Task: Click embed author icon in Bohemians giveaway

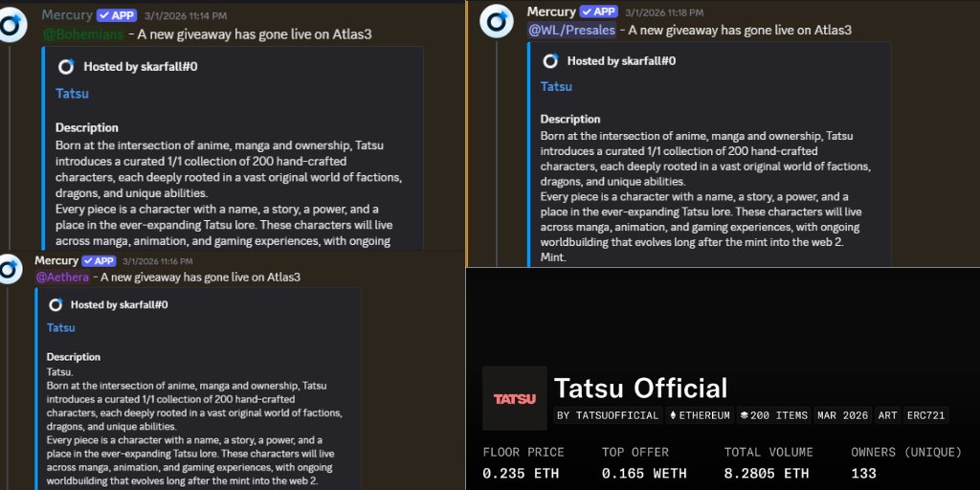Action: (x=66, y=67)
